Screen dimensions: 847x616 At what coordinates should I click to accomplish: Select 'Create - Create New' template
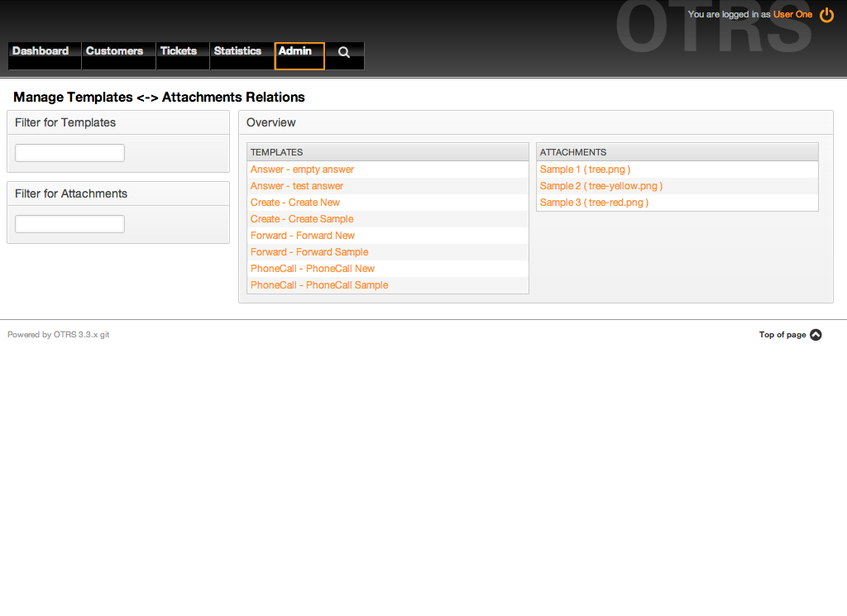pos(295,203)
